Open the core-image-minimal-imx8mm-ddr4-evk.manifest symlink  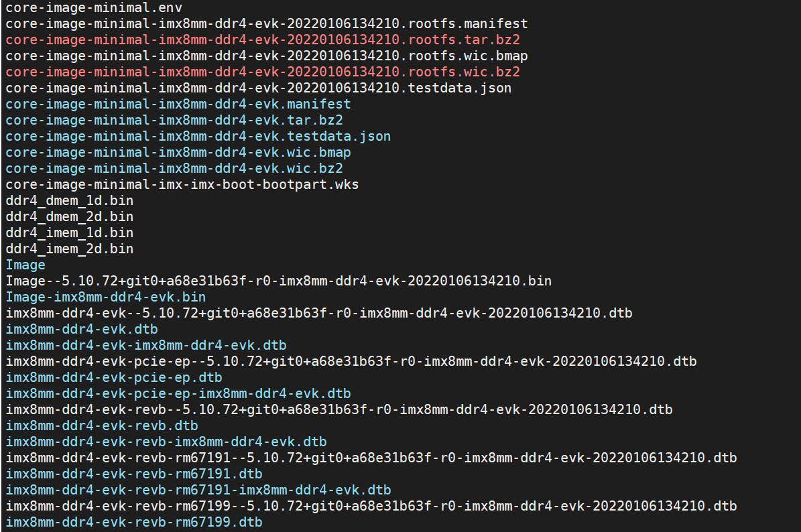178,104
